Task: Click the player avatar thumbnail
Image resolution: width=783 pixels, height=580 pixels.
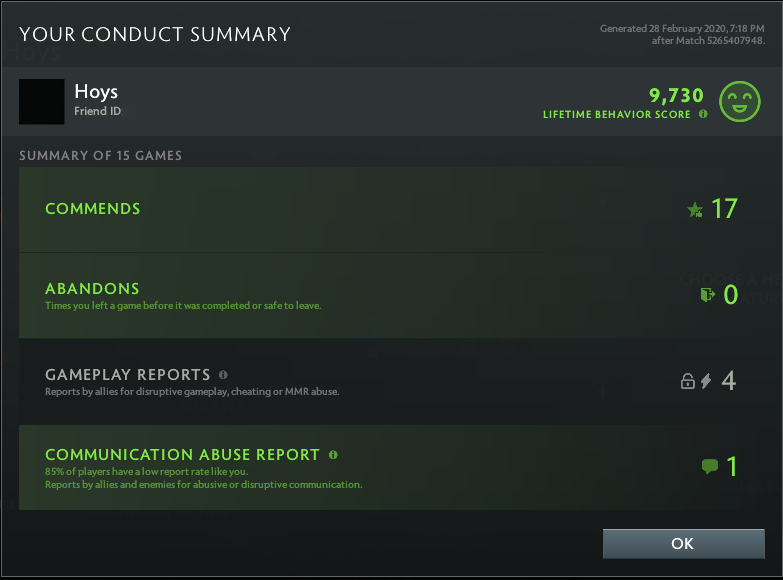Action: coord(41,102)
